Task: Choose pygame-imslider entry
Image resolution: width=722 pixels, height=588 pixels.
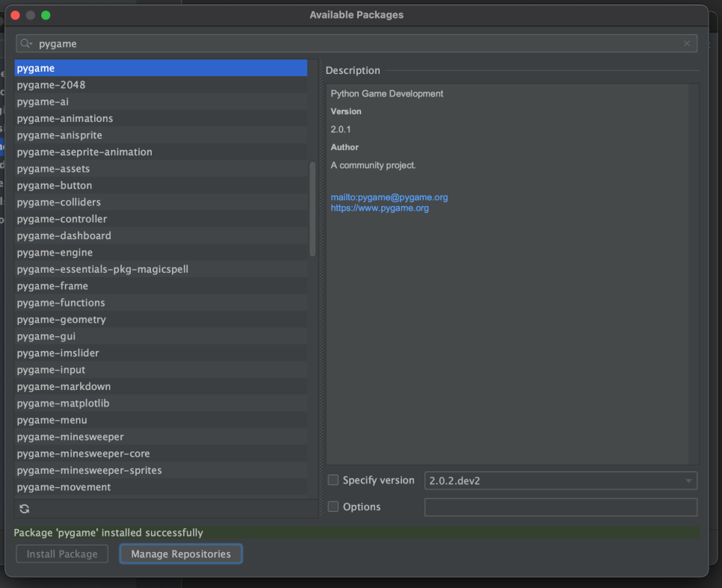Action: 161,353
